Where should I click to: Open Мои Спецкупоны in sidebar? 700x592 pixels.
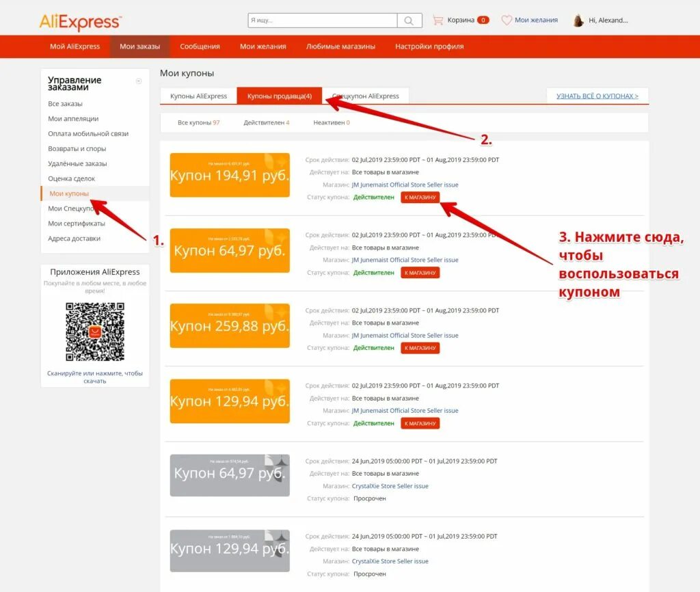(x=71, y=208)
